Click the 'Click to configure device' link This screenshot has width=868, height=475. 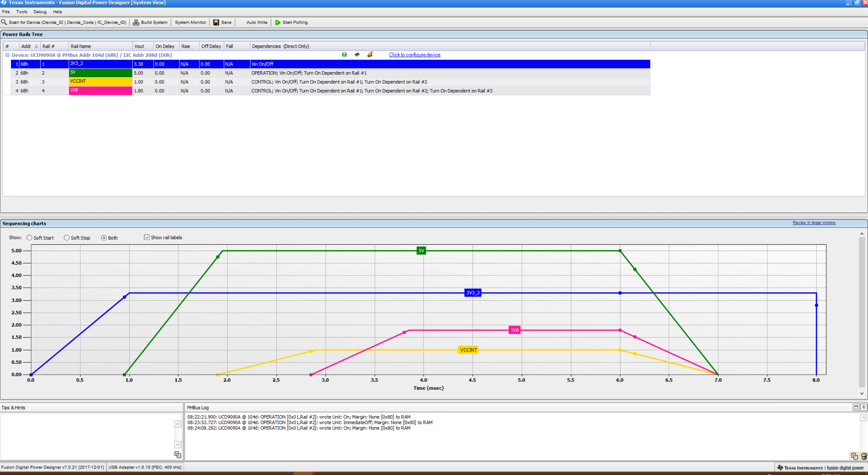(x=414, y=55)
